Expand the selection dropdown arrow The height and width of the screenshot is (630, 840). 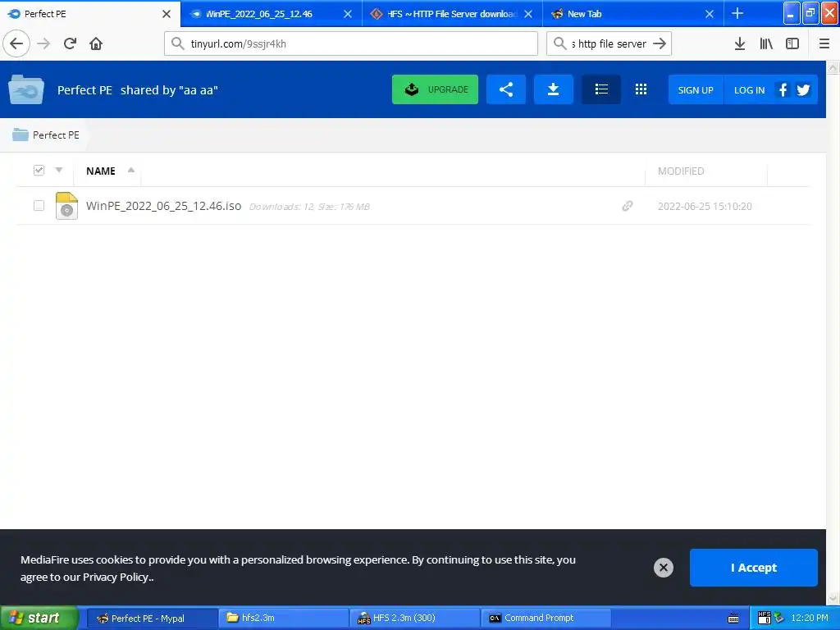(59, 171)
